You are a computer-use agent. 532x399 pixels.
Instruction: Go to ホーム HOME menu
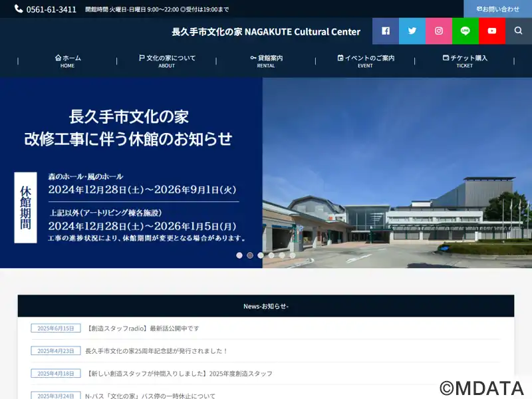[x=68, y=61]
